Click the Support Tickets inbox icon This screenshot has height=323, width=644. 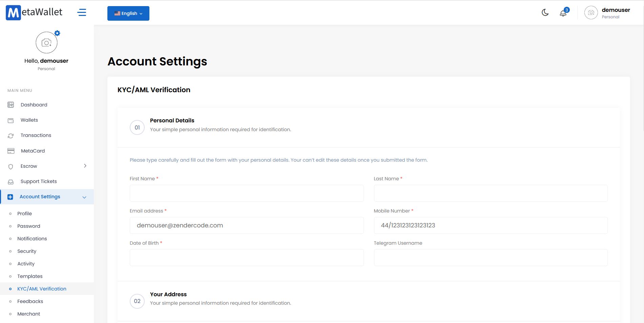(11, 182)
